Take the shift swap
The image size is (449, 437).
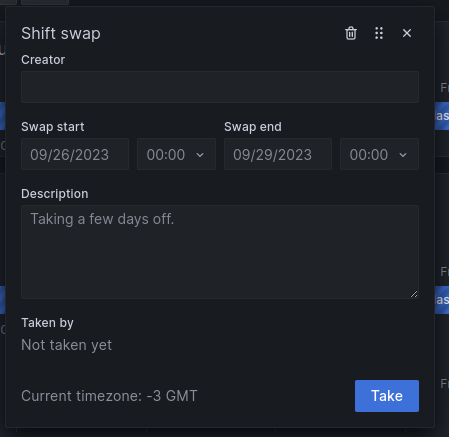click(387, 396)
